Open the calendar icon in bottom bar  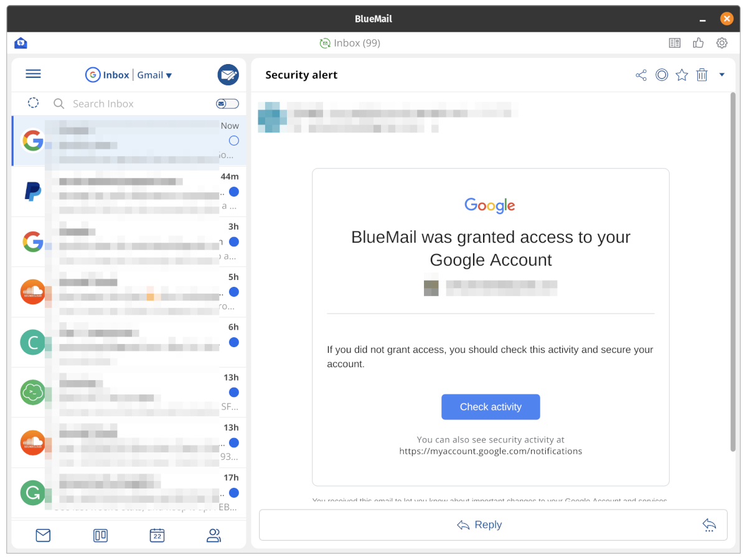[x=157, y=535]
